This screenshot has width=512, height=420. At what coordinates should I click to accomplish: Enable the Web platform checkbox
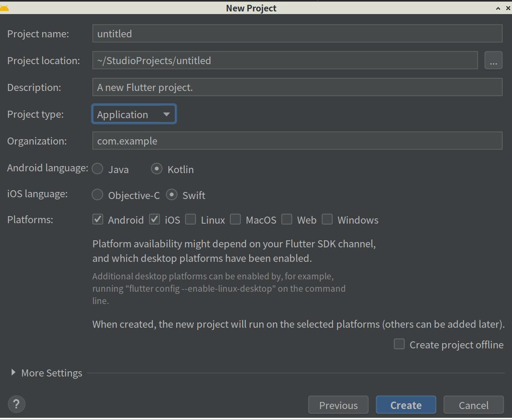tap(287, 219)
